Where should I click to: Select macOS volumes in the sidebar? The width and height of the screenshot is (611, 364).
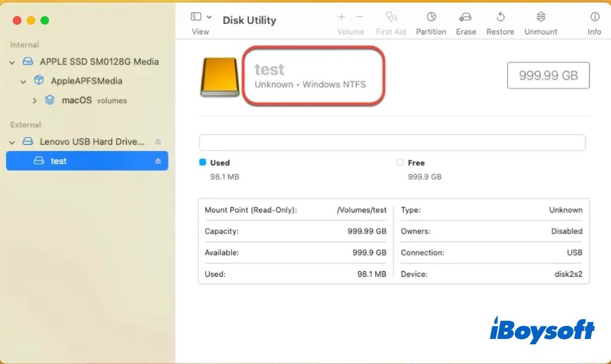click(x=94, y=100)
